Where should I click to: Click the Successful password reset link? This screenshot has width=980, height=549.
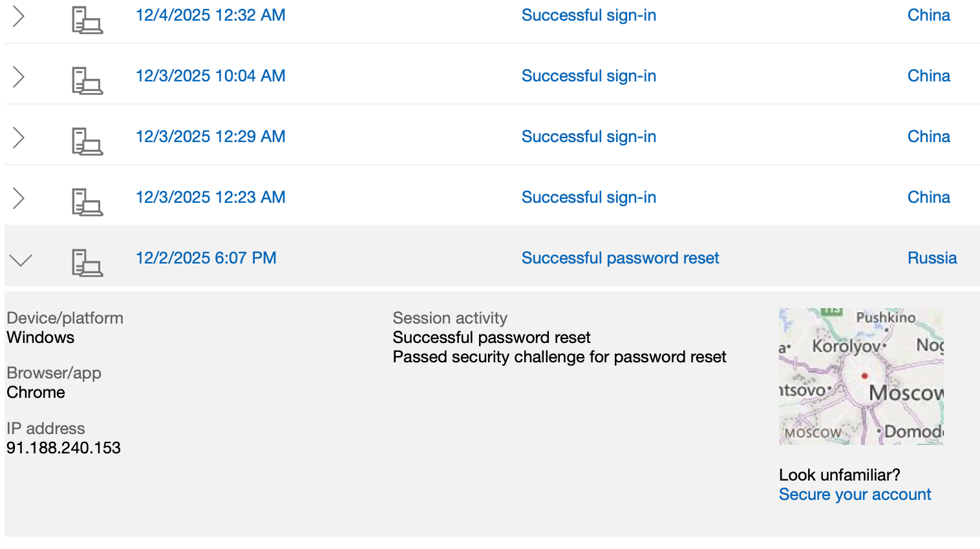point(620,258)
